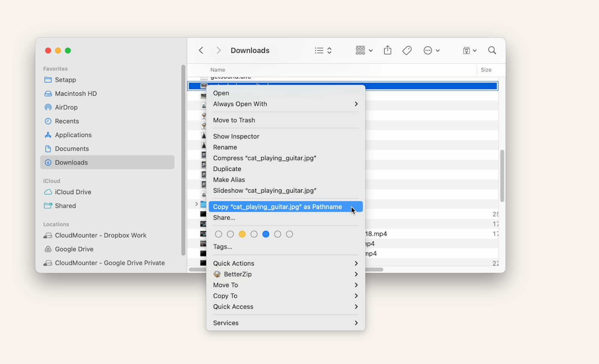
Task: Open Applications from the sidebar
Action: (73, 135)
